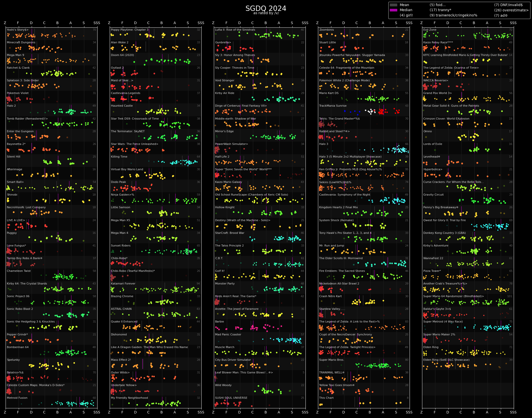Click the 'Chameleon Twist' row label

coord(19,271)
